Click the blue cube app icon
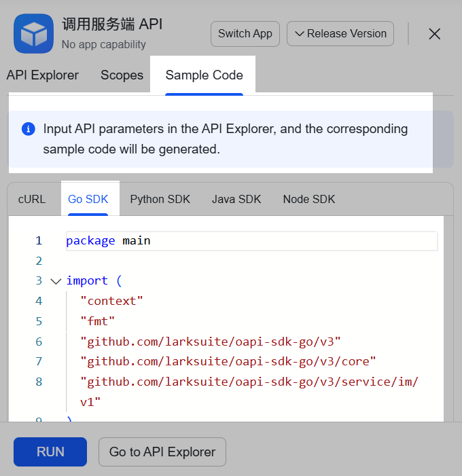462x476 pixels. pyautogui.click(x=33, y=33)
